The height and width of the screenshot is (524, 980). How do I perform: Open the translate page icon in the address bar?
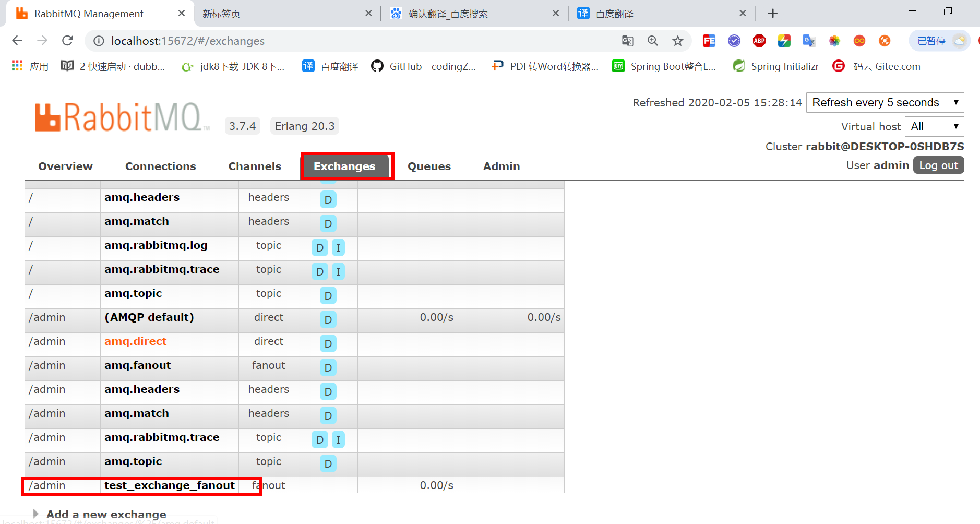(628, 41)
